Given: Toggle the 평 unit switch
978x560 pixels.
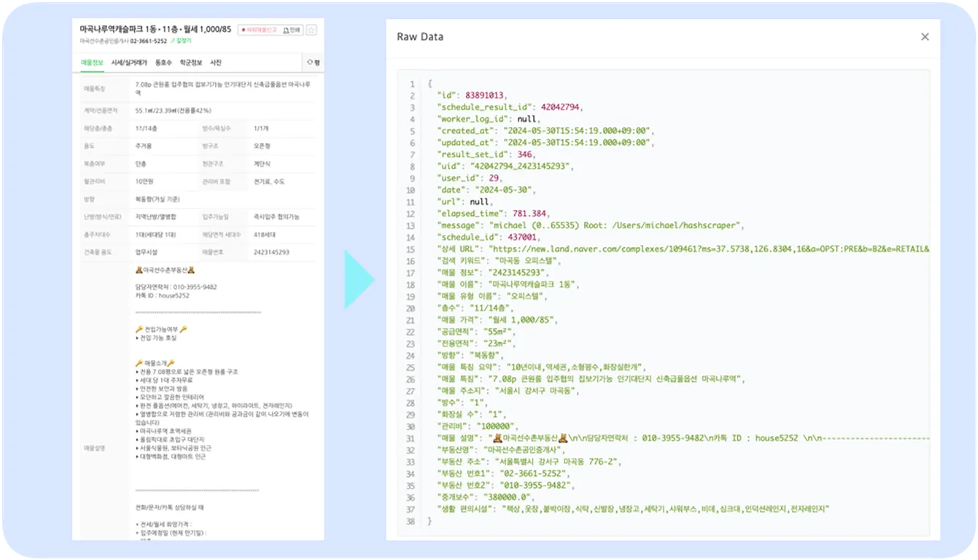Looking at the screenshot, I should pyautogui.click(x=314, y=63).
